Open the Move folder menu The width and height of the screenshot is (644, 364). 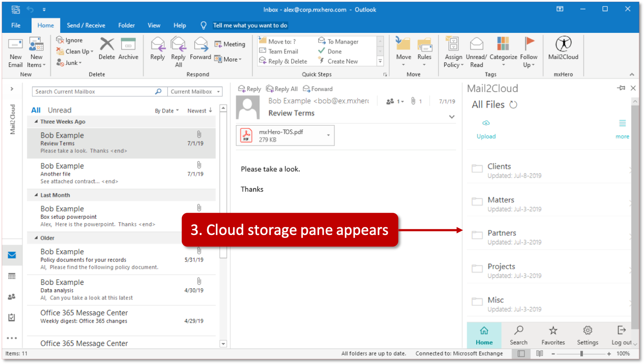pyautogui.click(x=404, y=52)
